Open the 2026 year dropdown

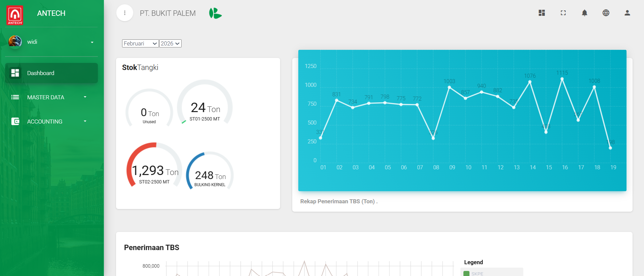[170, 43]
